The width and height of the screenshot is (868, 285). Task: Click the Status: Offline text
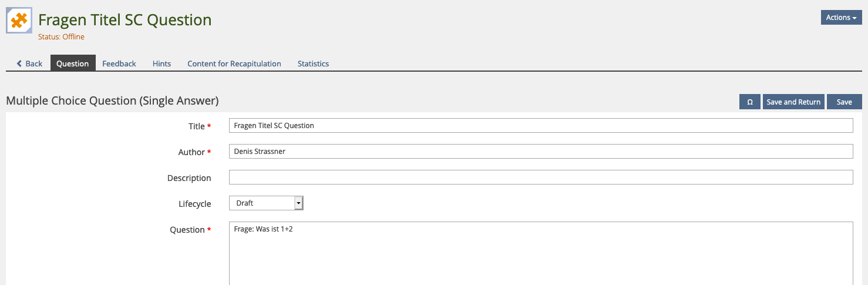(x=61, y=37)
